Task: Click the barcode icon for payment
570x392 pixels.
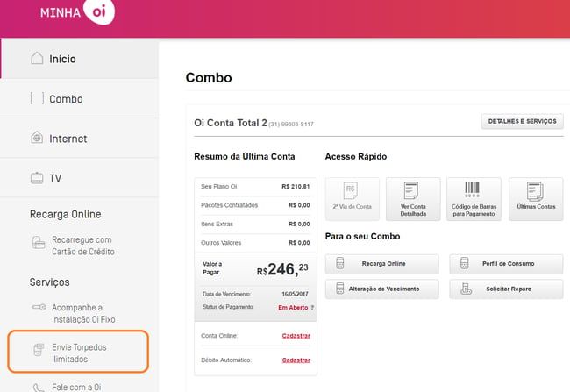Action: [x=472, y=189]
